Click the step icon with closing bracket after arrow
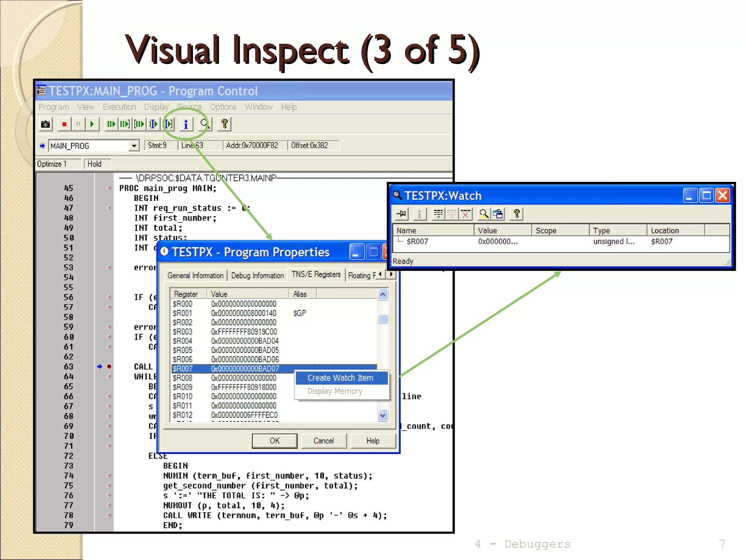 click(125, 124)
